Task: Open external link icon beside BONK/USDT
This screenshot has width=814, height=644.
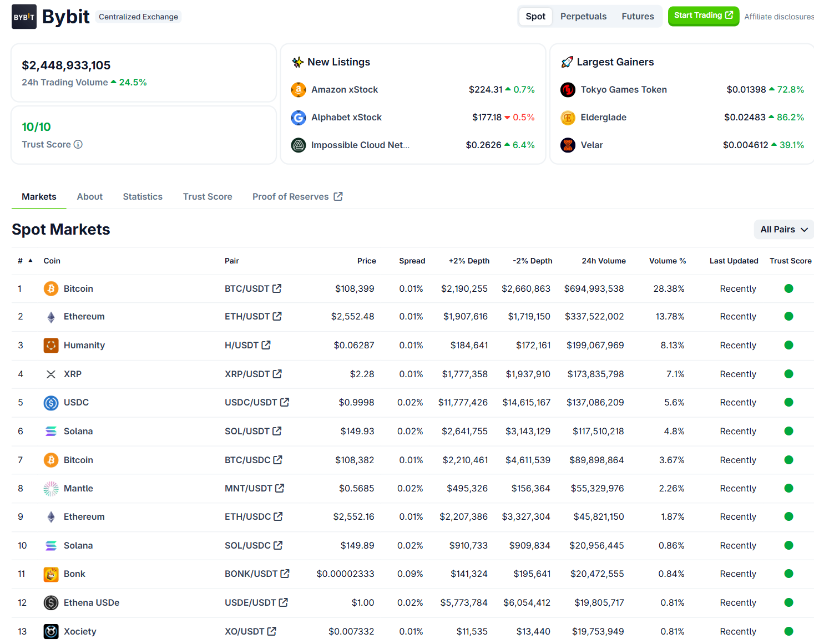Action: tap(285, 574)
